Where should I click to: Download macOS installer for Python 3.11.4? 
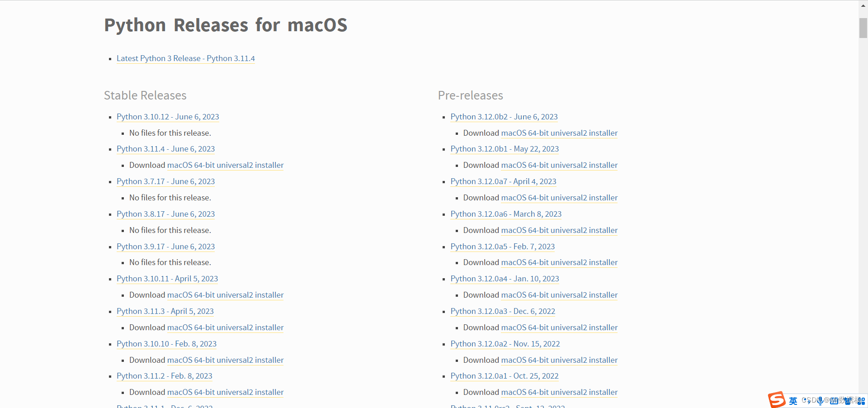pos(225,165)
